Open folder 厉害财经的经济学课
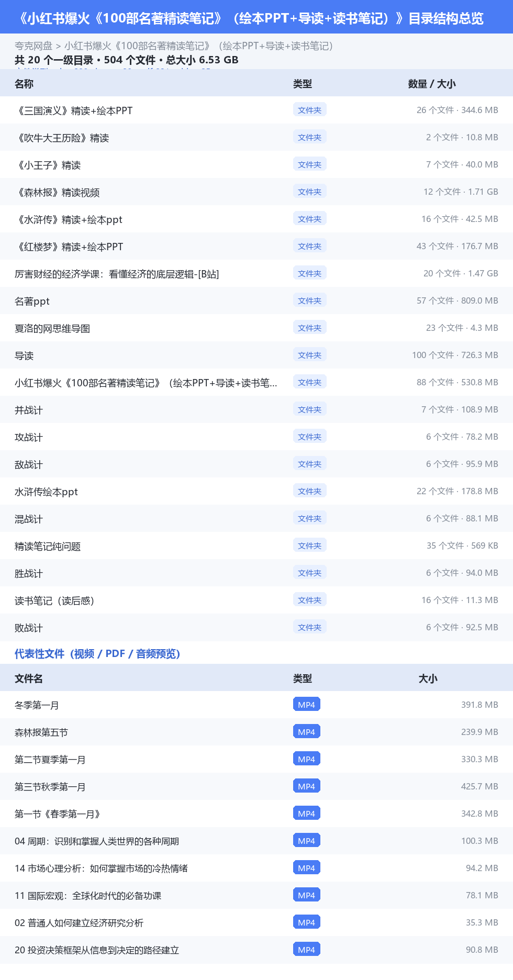The image size is (513, 980). click(117, 274)
